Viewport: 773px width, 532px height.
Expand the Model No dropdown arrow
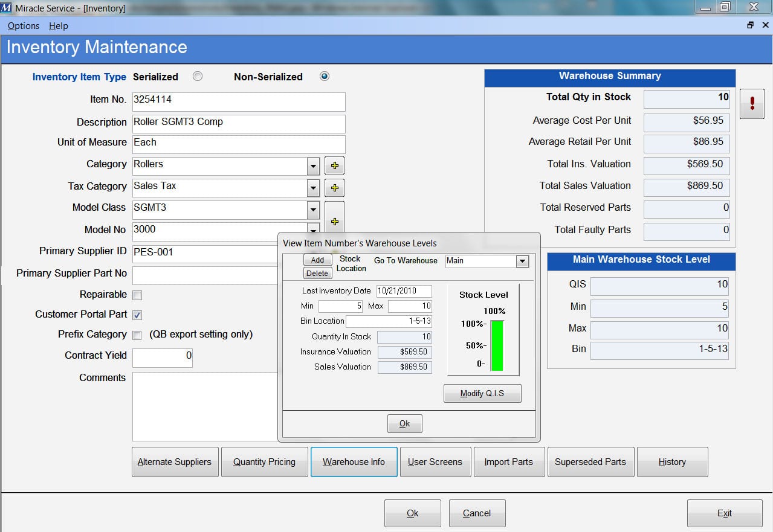pos(313,228)
